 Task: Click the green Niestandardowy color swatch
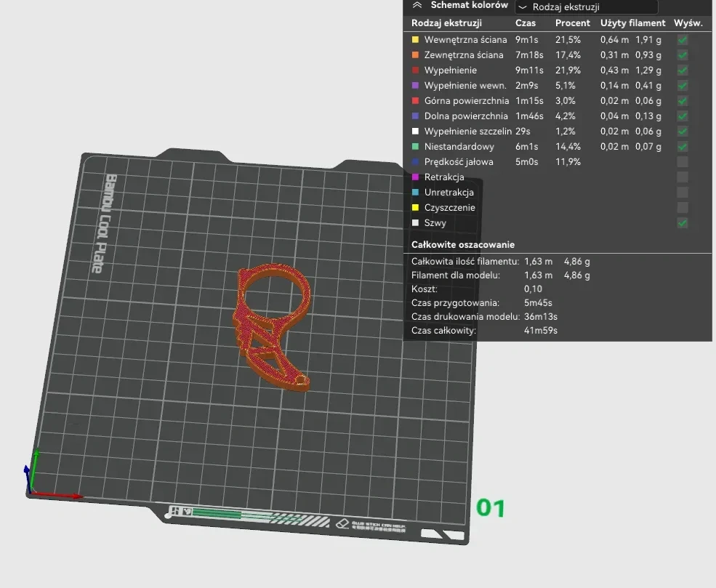coord(415,147)
